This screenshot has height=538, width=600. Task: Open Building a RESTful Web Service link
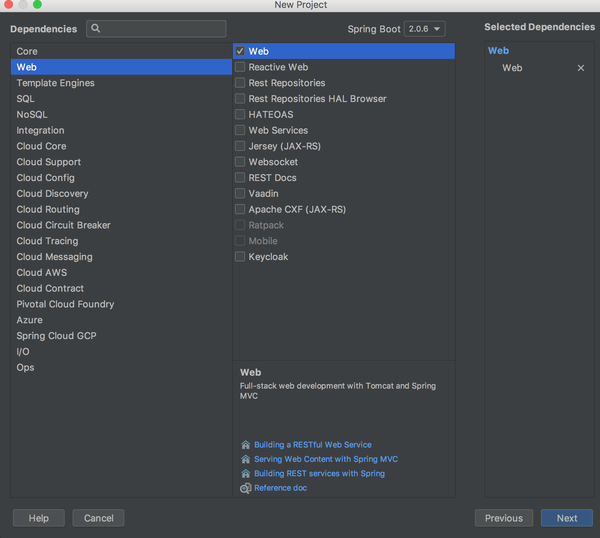pyautogui.click(x=312, y=445)
